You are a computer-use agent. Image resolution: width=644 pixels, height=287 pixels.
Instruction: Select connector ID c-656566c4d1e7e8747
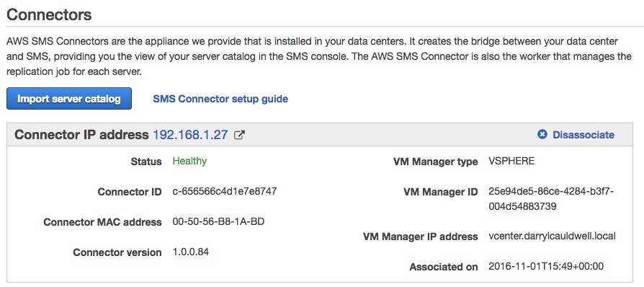pos(225,191)
